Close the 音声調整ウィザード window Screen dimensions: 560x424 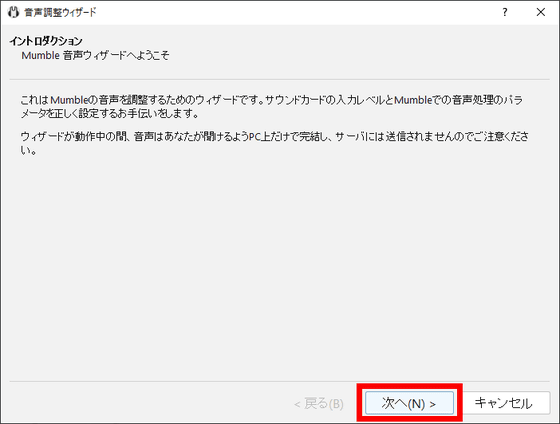[541, 13]
